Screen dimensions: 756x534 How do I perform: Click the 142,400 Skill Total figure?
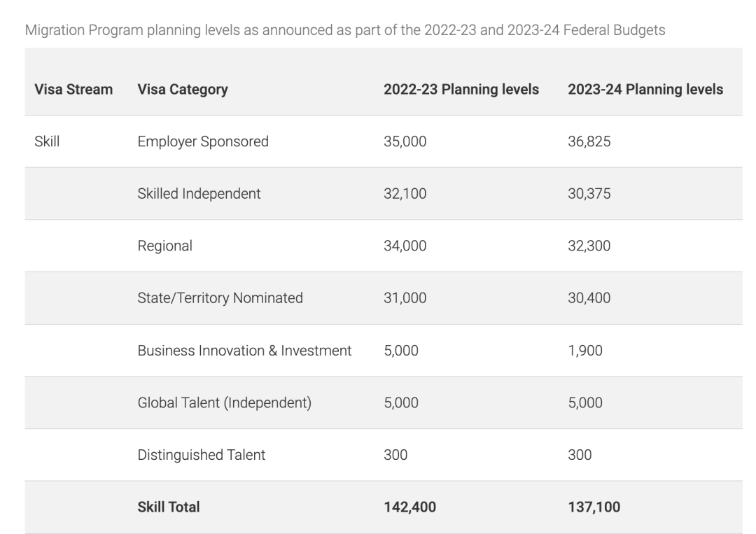[409, 507]
